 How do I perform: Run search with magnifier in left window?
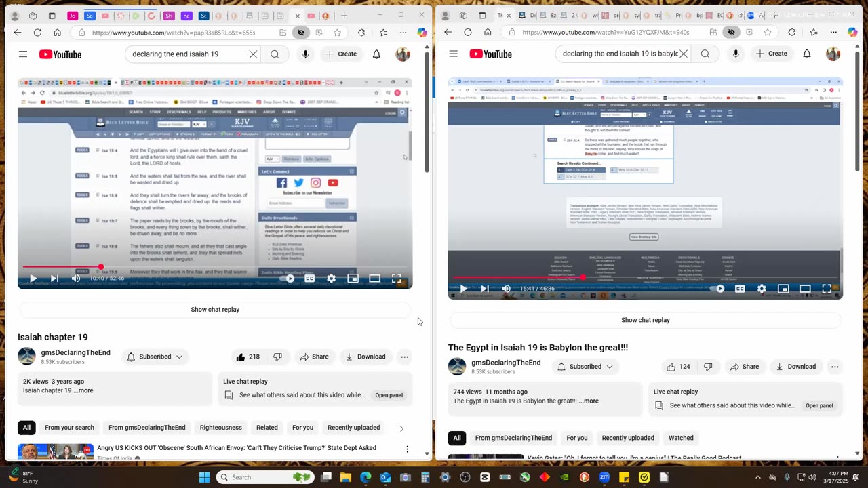click(275, 54)
